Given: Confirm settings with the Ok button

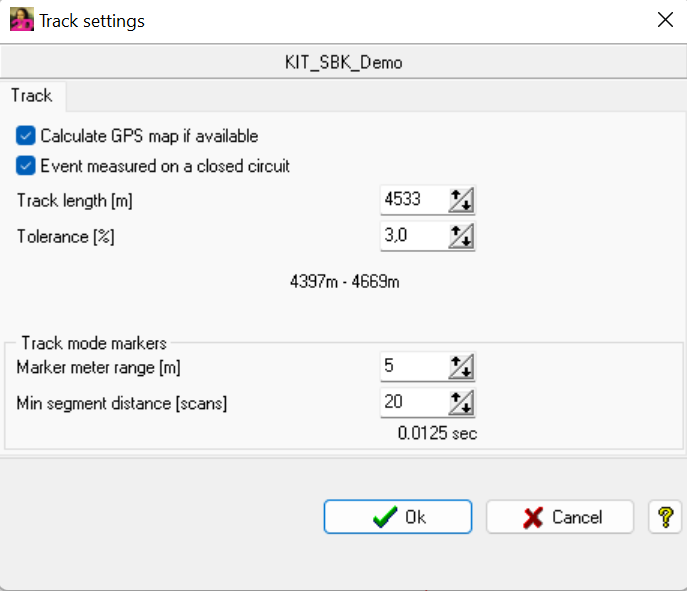Looking at the screenshot, I should coord(397,517).
